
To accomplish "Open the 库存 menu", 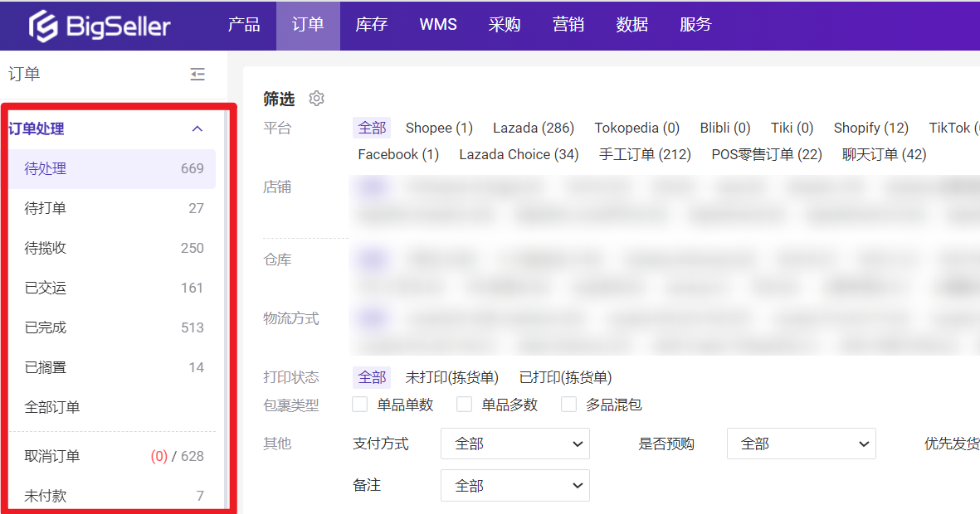I will point(371,25).
